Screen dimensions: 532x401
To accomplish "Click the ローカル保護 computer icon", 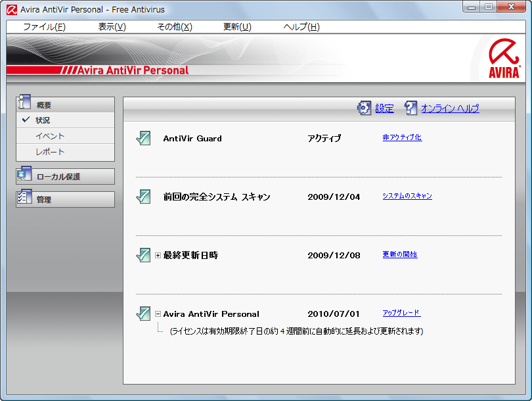I will (x=24, y=174).
